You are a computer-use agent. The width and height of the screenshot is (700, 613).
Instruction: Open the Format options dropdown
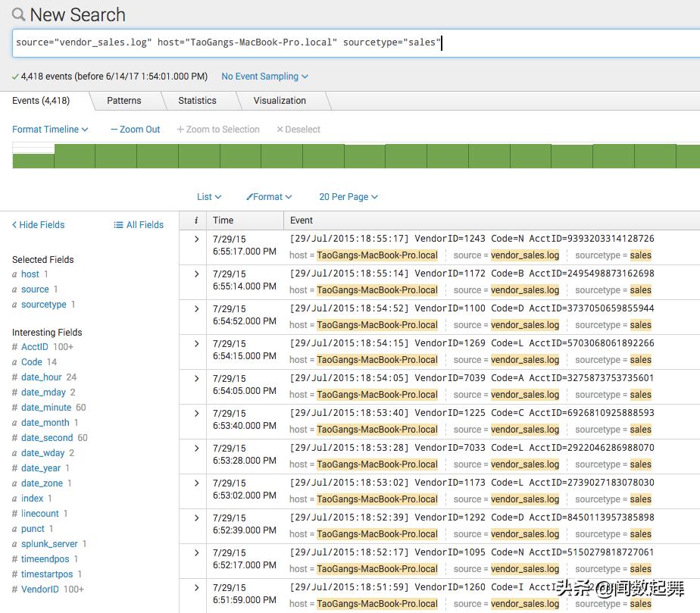(x=269, y=197)
